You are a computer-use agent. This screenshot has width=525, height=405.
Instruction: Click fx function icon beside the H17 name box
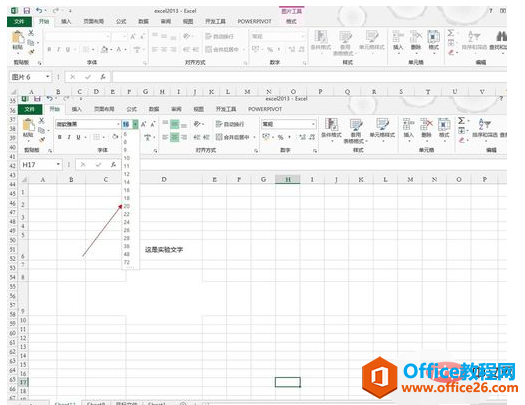(x=114, y=164)
